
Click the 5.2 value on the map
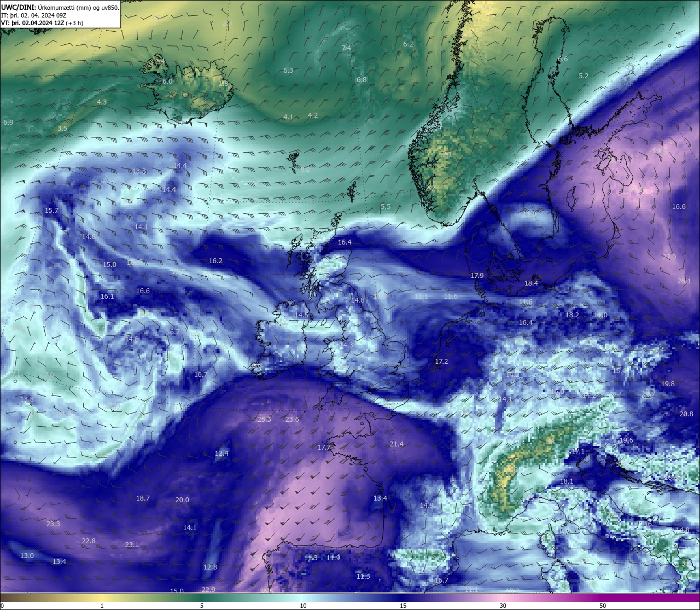584,75
